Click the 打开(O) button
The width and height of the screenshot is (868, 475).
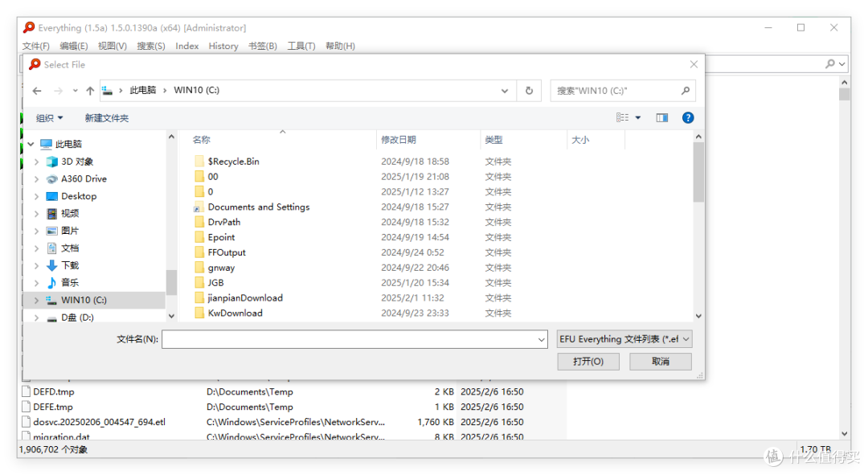pos(588,362)
